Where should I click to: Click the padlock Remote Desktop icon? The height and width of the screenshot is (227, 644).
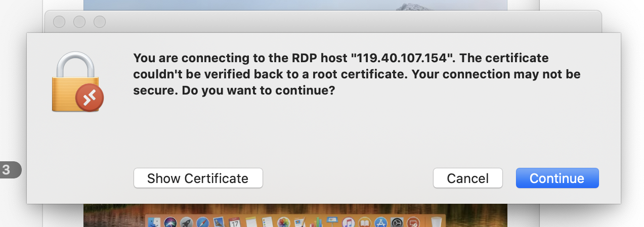coord(78,82)
